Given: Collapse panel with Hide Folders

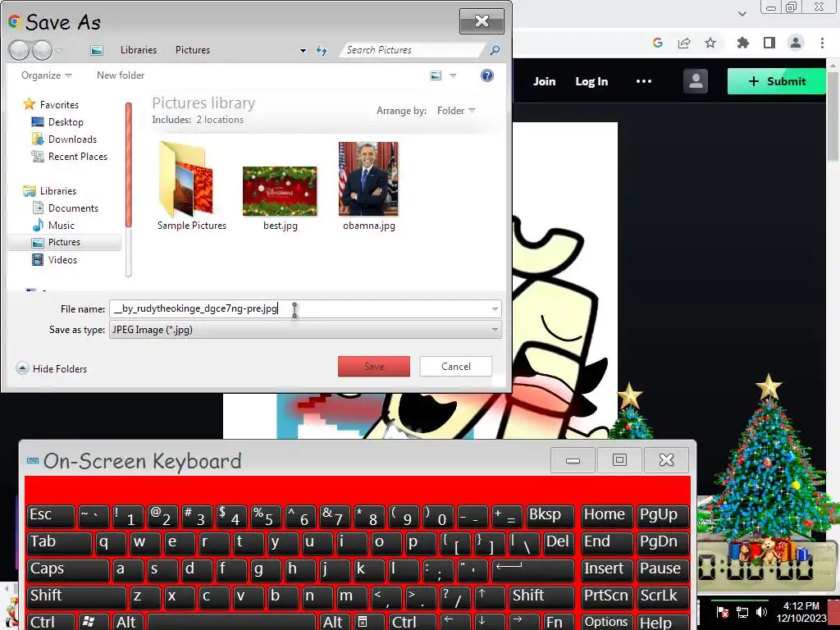Looking at the screenshot, I should point(52,368).
